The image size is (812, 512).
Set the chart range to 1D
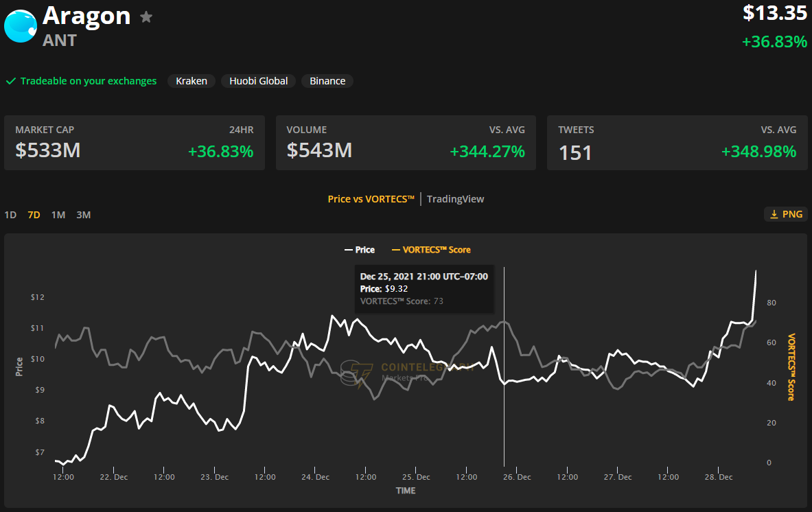[10, 215]
